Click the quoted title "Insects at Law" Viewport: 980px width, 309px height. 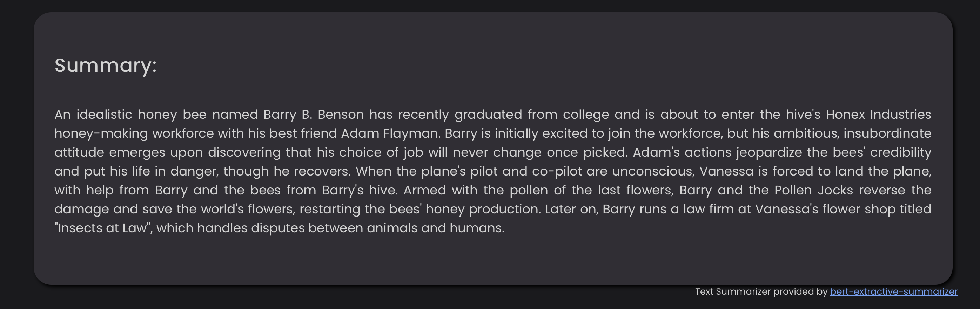point(102,228)
